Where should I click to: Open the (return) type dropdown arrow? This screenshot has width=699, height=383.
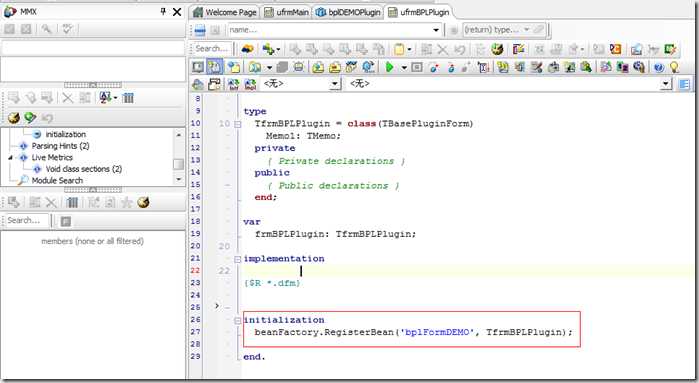[x=526, y=29]
